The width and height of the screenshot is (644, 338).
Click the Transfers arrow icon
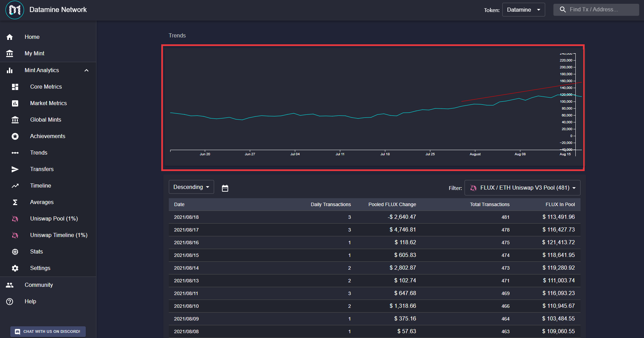point(15,169)
